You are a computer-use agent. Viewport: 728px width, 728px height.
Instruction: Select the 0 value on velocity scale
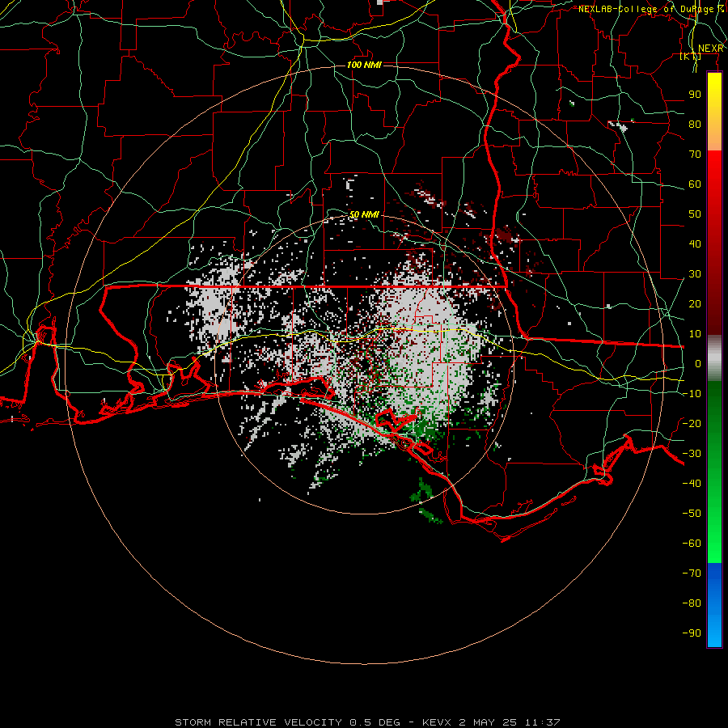(698, 364)
